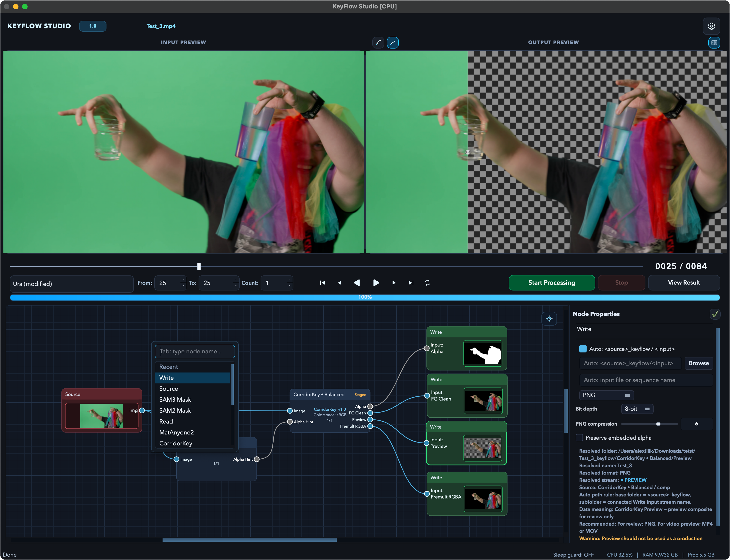730x560 pixels.
Task: Click lower node Image input port
Action: 176,459
